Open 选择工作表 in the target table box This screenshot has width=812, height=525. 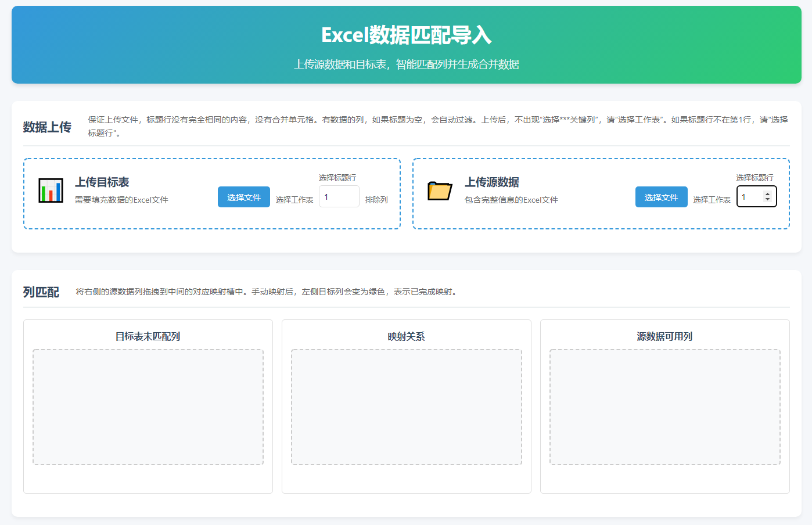click(294, 200)
